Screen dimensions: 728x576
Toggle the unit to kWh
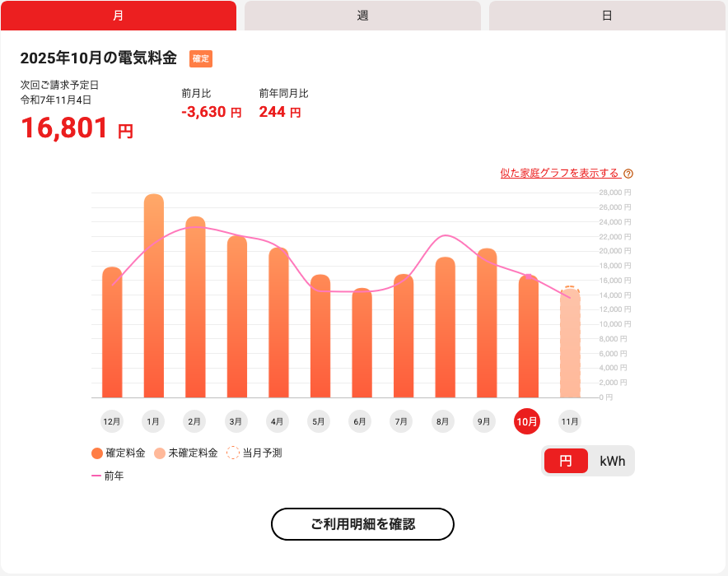[612, 461]
